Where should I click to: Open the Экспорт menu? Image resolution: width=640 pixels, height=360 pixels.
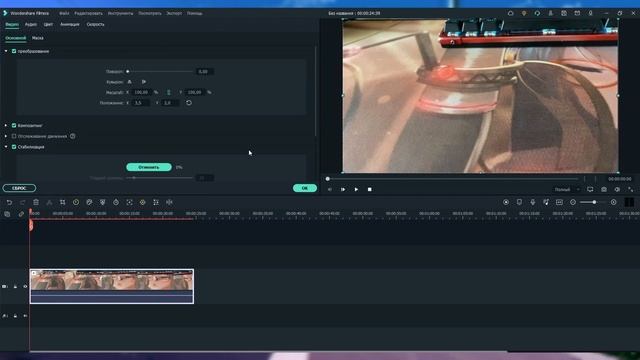(x=174, y=13)
